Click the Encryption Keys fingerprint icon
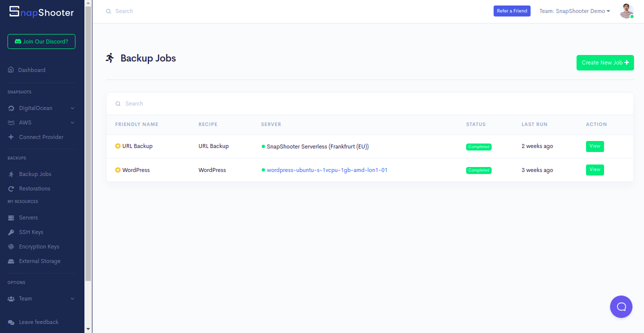The height and width of the screenshot is (333, 644). pyautogui.click(x=11, y=246)
